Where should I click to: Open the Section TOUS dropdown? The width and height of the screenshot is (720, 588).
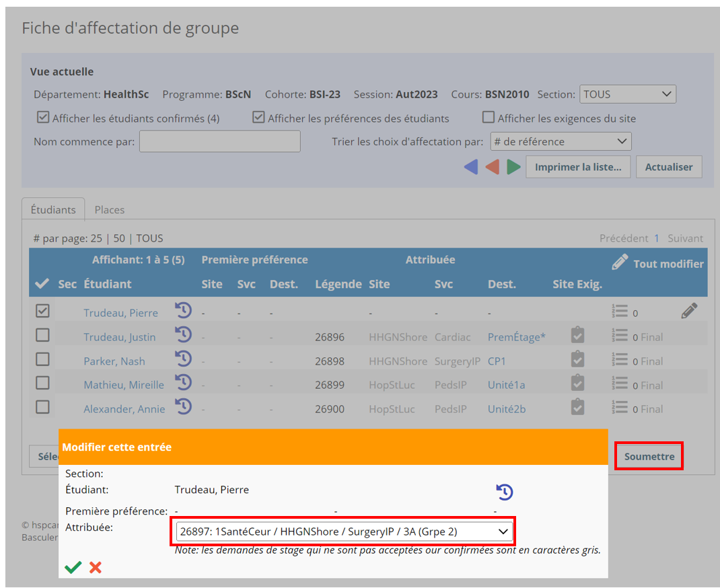(628, 94)
